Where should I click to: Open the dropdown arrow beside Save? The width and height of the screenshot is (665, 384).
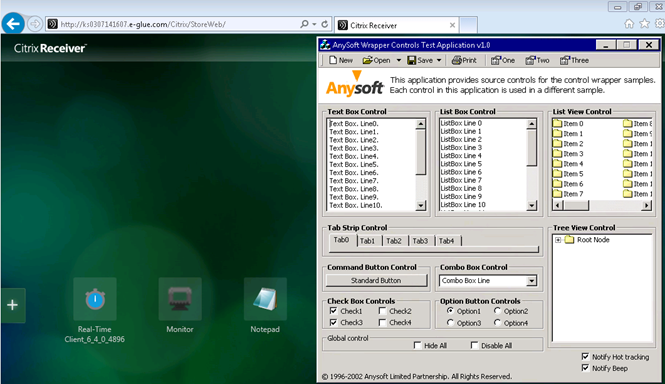coord(439,60)
